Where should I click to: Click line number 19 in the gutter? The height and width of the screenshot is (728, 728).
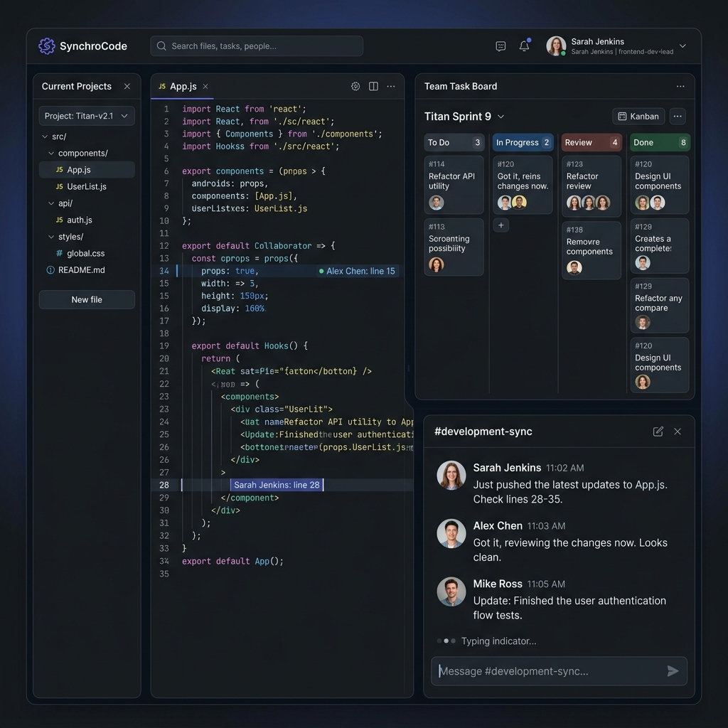click(x=164, y=346)
